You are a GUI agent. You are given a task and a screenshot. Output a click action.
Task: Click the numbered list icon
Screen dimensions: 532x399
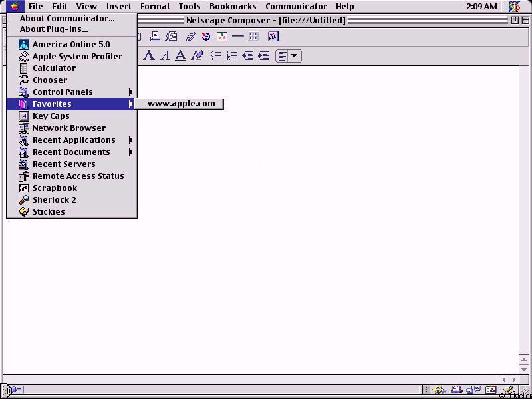pos(231,56)
